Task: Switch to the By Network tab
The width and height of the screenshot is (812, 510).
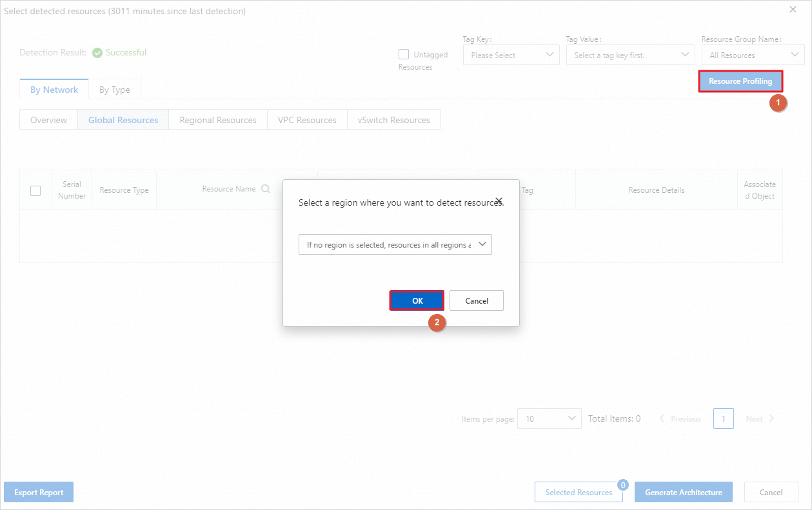Action: click(54, 90)
